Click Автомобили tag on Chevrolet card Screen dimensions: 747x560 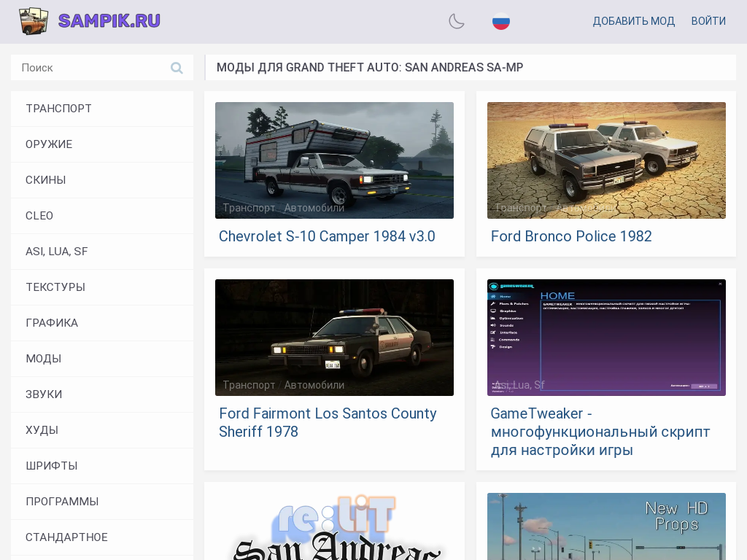click(x=314, y=208)
